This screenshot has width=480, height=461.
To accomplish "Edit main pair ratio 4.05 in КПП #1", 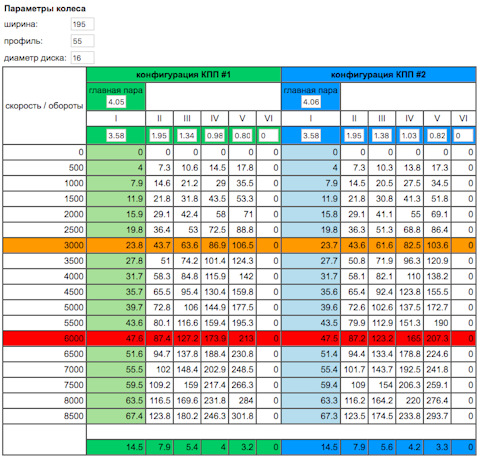I will (116, 102).
